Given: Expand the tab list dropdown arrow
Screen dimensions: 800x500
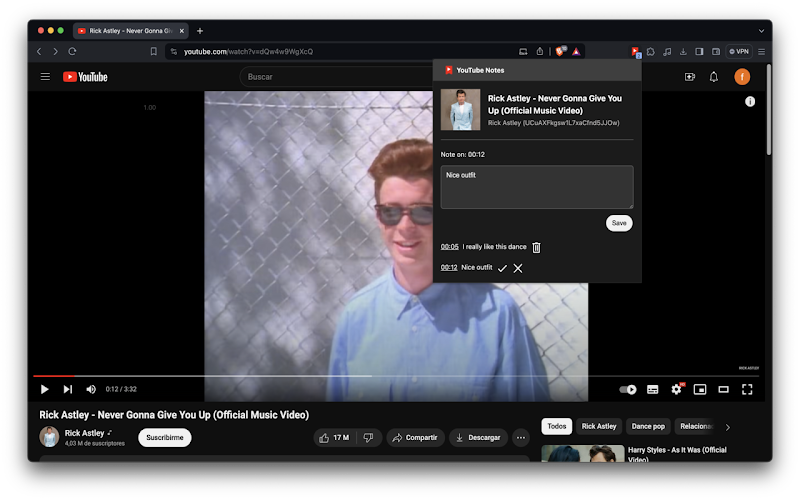Looking at the screenshot, I should 761,31.
